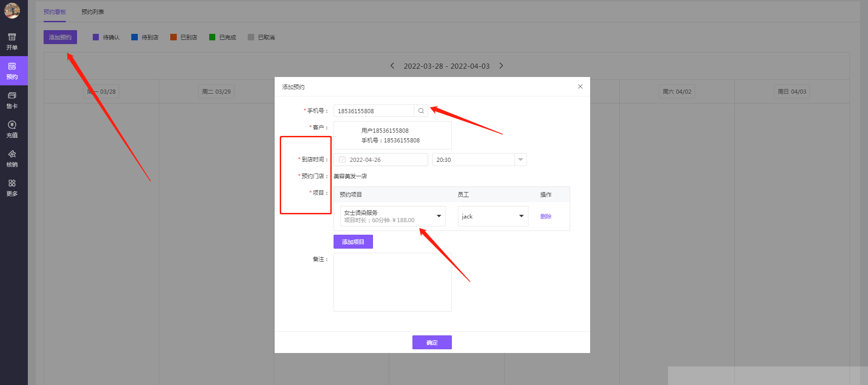Click the 确定 confirm button
Image resolution: width=868 pixels, height=385 pixels.
tap(432, 342)
